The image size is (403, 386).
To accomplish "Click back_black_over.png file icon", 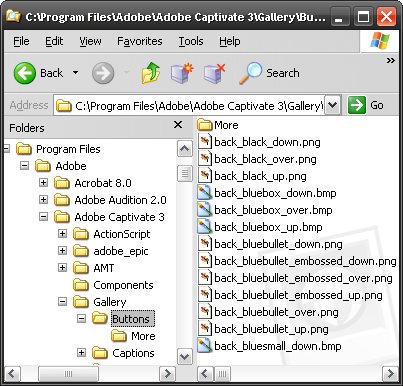I will [x=204, y=159].
